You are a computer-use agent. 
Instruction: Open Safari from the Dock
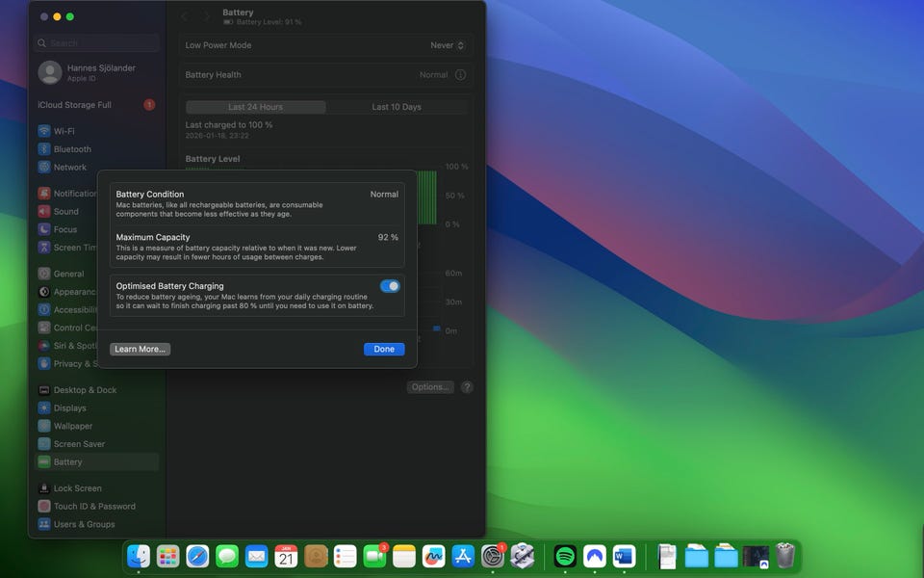197,556
